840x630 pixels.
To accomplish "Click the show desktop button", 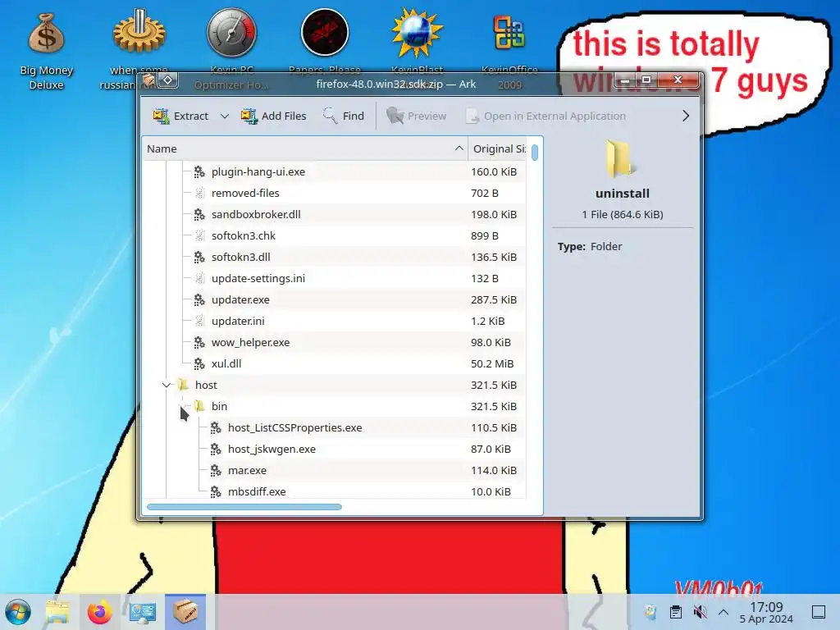I will 819,612.
